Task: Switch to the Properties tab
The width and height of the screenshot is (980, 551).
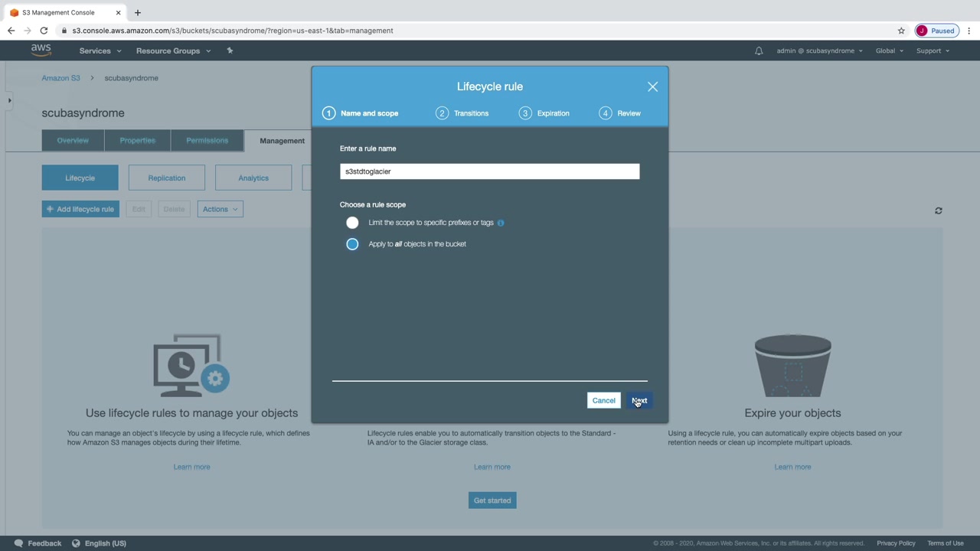Action: [138, 141]
